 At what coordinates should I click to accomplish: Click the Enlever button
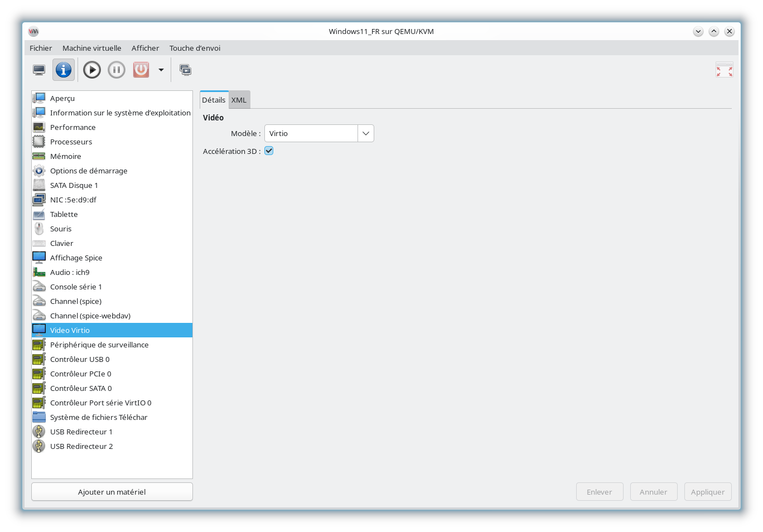click(600, 492)
